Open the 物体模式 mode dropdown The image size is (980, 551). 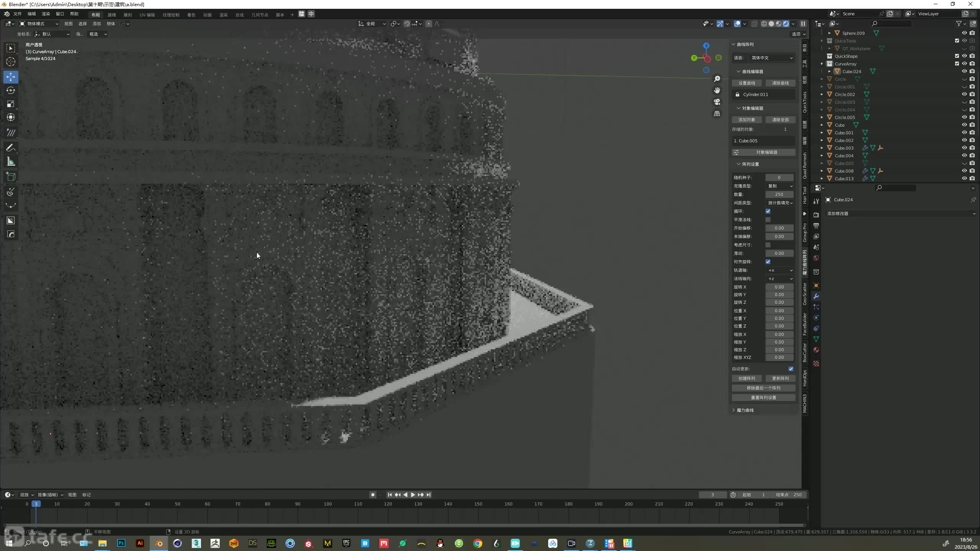click(39, 24)
